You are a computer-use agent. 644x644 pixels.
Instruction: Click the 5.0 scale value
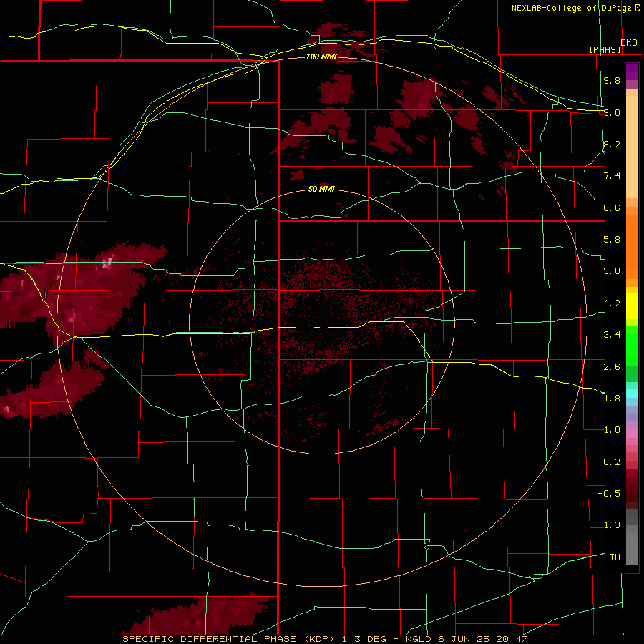612,271
